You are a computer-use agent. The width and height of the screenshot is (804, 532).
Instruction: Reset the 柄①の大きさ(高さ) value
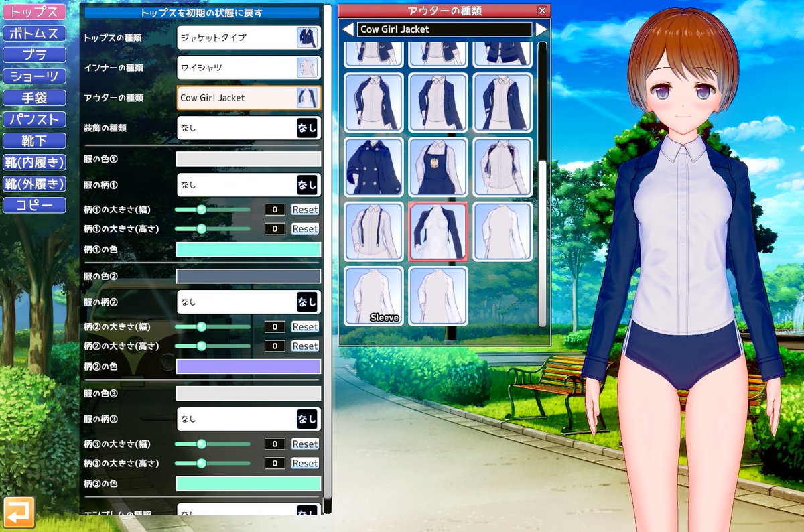click(x=305, y=229)
